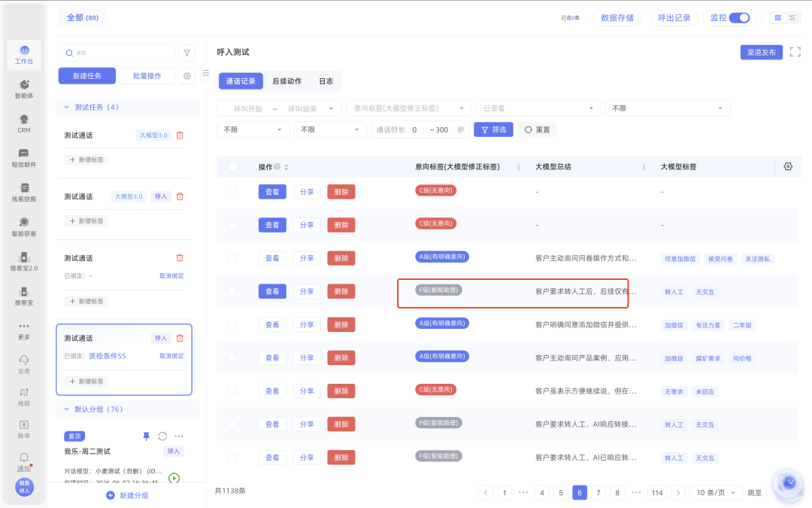The width and height of the screenshot is (812, 508).
Task: Tick checkbox of 客户明确同意添加微信 row
Action: pyautogui.click(x=232, y=324)
